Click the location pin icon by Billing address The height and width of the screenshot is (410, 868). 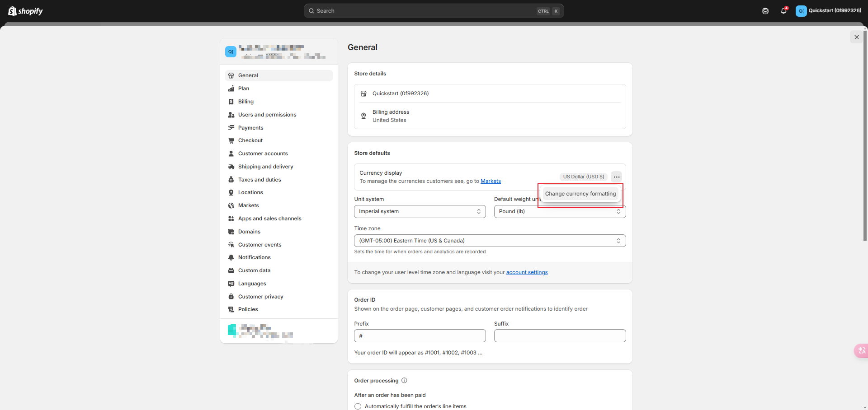pos(363,116)
